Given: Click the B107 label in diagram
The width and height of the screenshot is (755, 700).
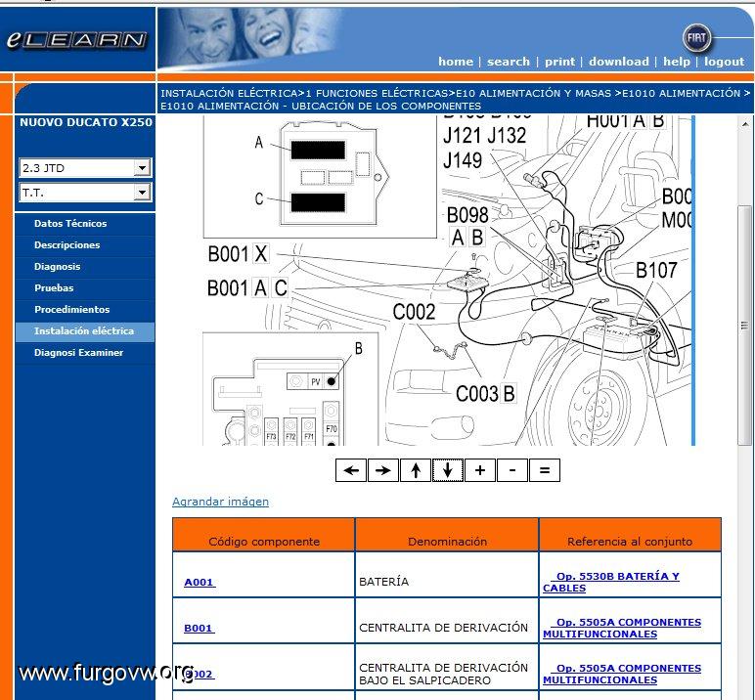Looking at the screenshot, I should (x=656, y=270).
